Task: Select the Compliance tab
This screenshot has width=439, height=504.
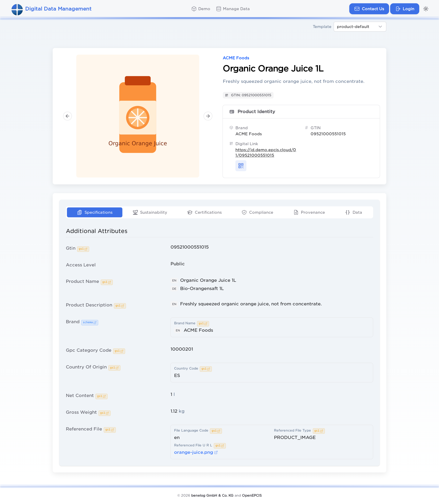Action: [258, 212]
